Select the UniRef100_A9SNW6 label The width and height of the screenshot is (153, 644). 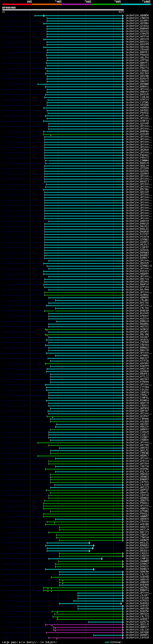[137, 84]
